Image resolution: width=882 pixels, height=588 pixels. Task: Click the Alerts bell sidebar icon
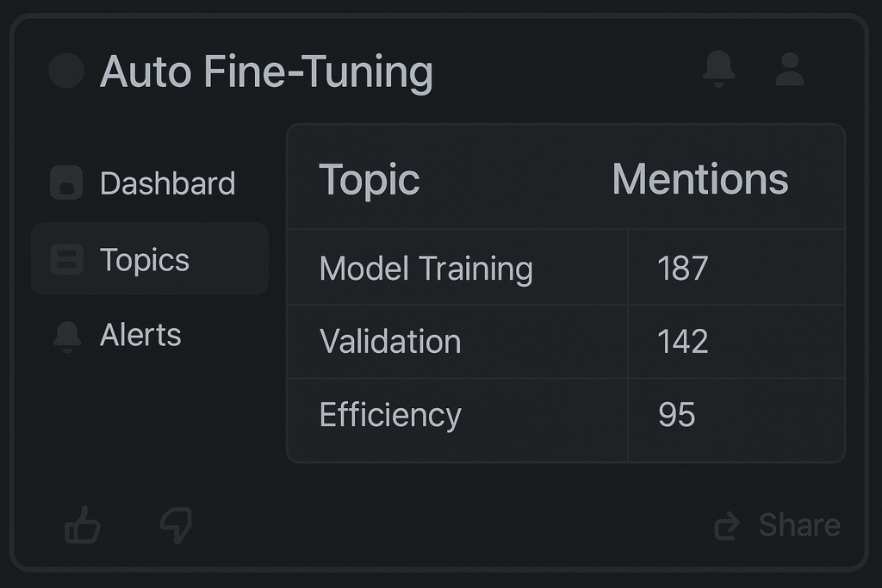point(66,336)
